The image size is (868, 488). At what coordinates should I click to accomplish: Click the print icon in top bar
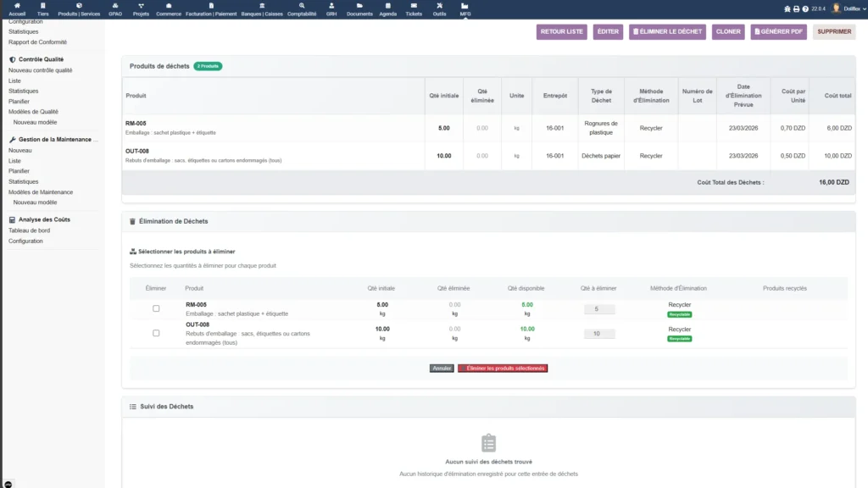(x=796, y=8)
